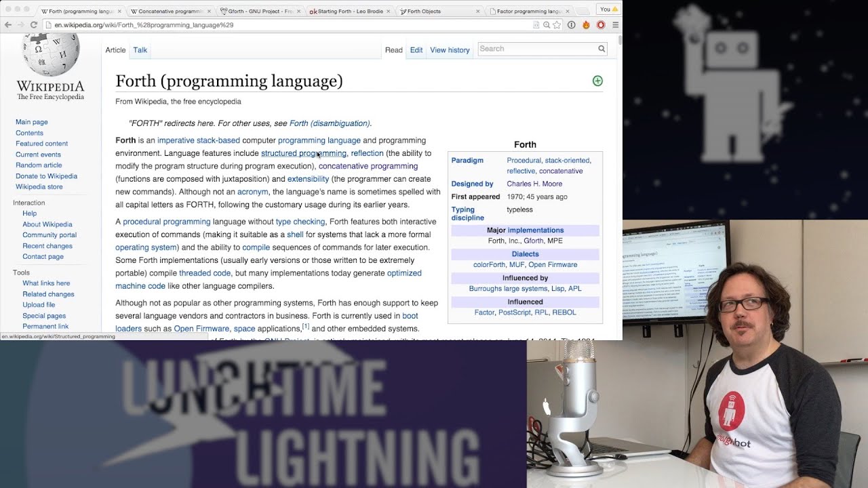Open Burroughs large systems link
The image size is (868, 488).
point(508,288)
